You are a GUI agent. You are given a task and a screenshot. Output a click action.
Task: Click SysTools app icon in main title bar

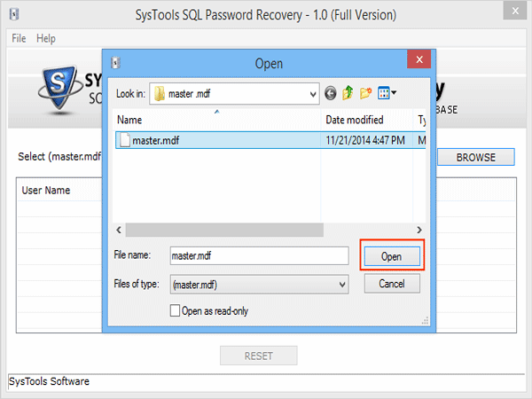click(x=14, y=14)
